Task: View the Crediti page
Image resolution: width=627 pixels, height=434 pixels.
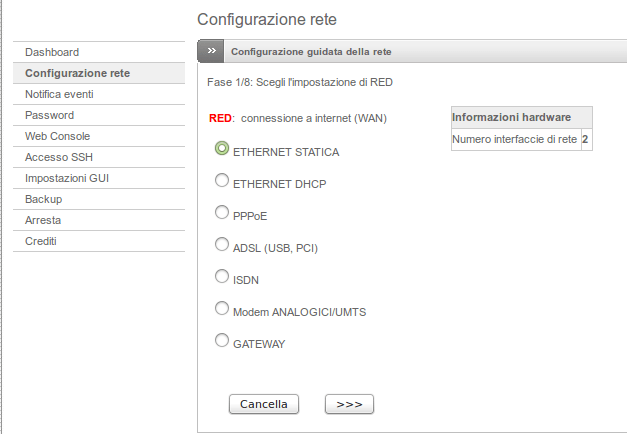Action: coord(99,241)
